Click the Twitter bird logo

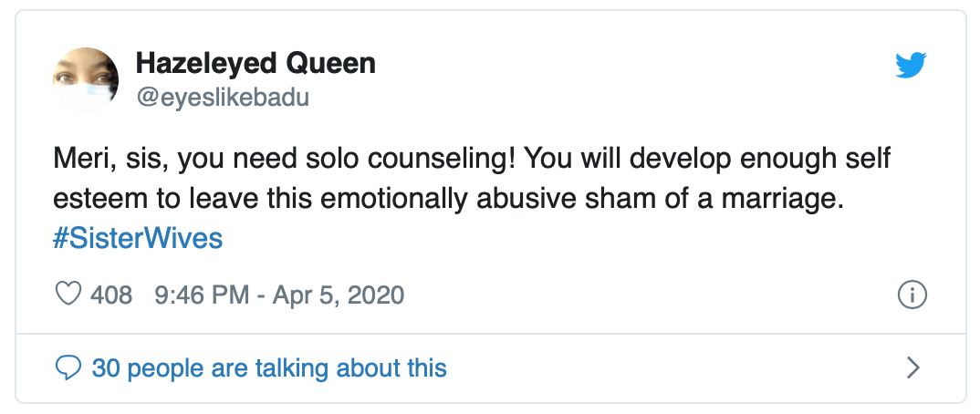(x=911, y=66)
